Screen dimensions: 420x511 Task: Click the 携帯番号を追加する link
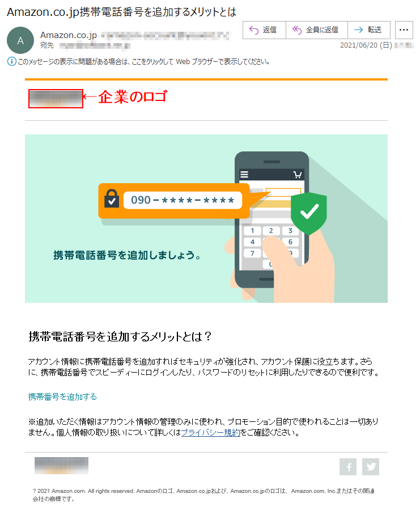click(62, 396)
